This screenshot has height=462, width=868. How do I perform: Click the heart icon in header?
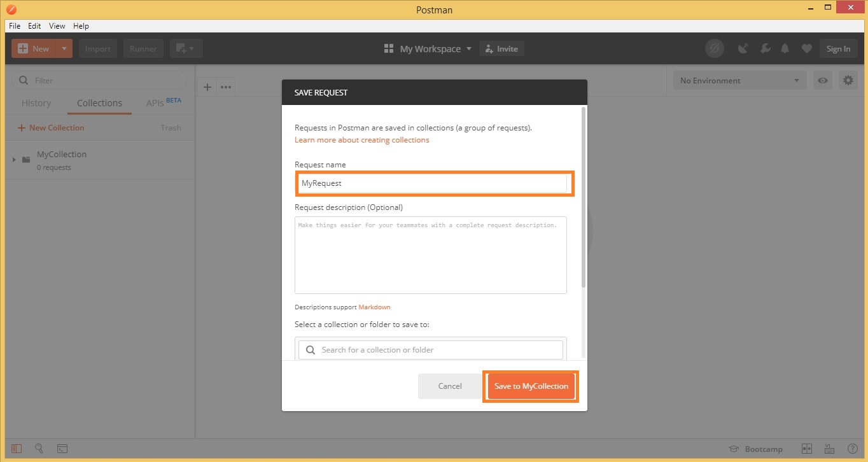tap(806, 49)
